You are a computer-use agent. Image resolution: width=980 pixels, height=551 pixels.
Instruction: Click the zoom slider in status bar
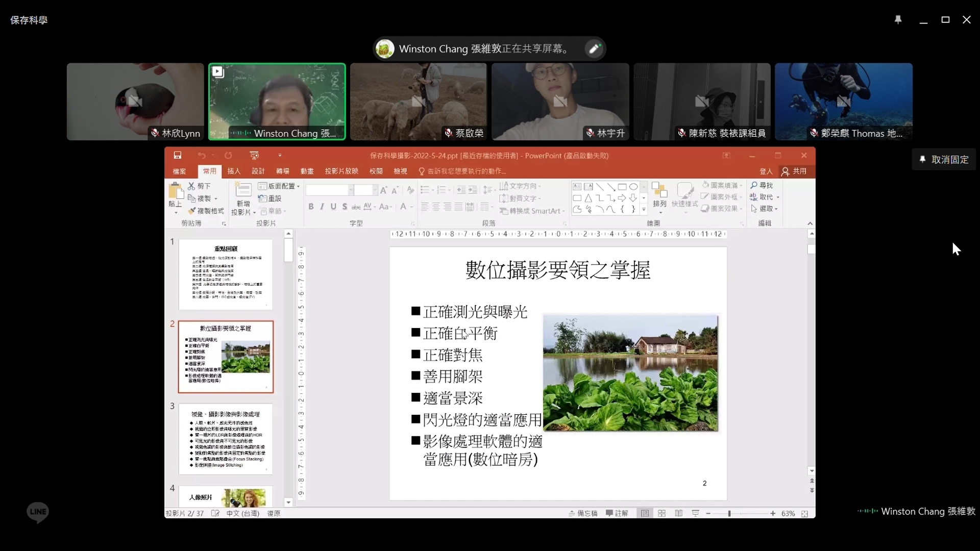pos(730,513)
